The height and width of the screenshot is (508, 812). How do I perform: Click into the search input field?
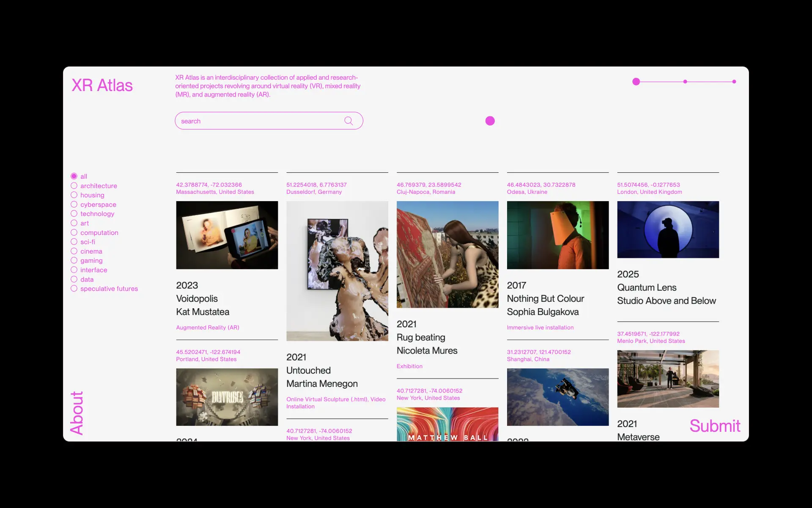point(258,121)
